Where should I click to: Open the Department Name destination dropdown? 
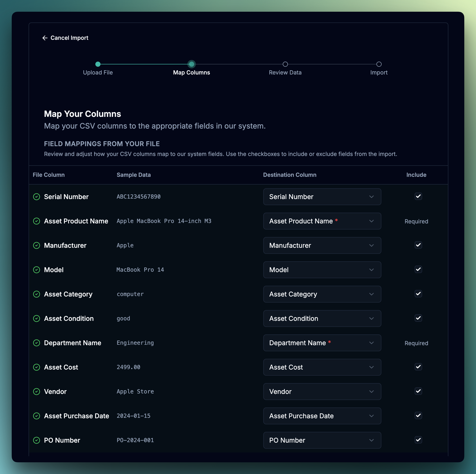click(x=322, y=343)
